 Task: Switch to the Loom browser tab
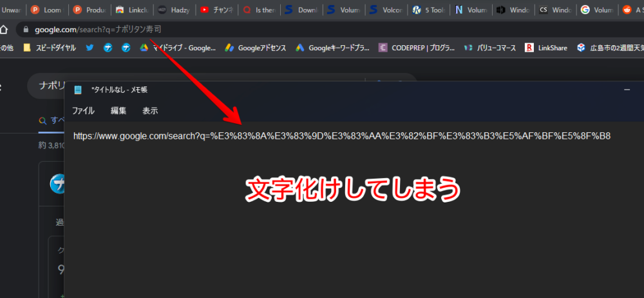click(x=47, y=10)
